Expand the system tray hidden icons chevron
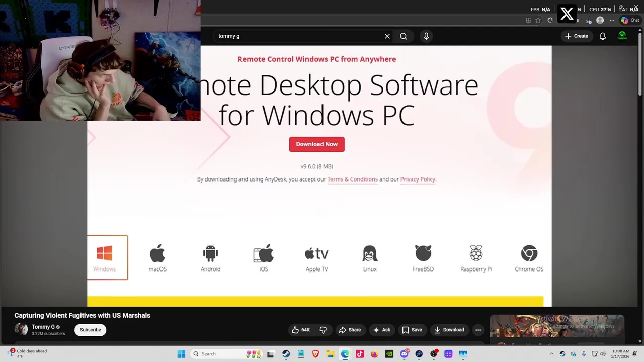 (551, 354)
